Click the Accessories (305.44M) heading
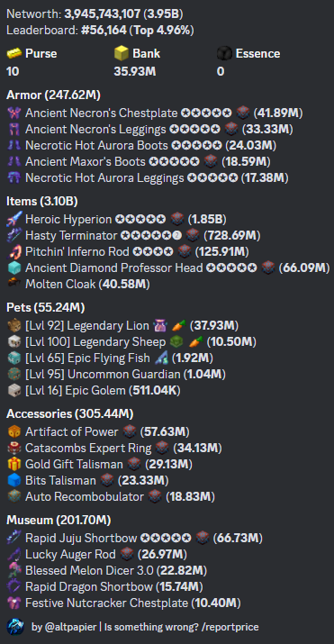Viewport: 334px width, 644px height. tap(69, 413)
